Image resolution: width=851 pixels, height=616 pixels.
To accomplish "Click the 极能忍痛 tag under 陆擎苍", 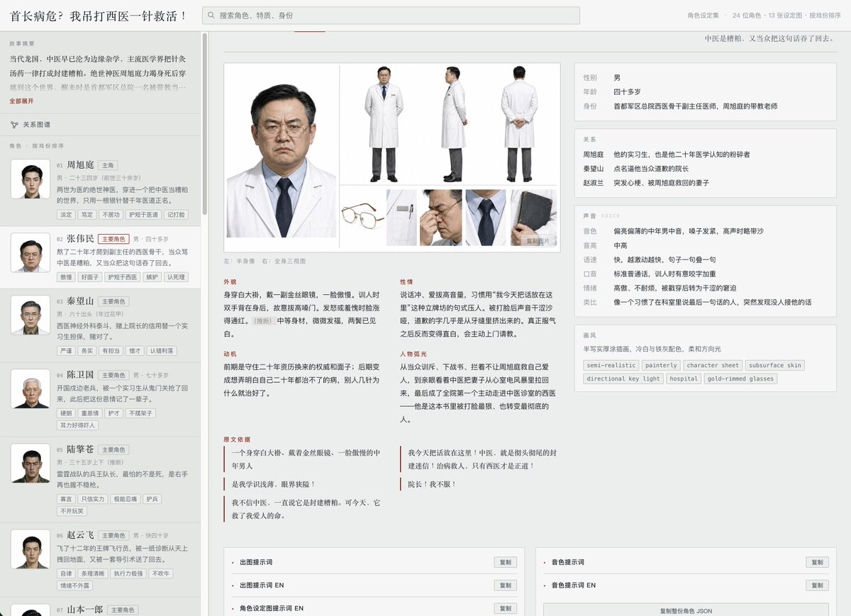I will point(126,499).
